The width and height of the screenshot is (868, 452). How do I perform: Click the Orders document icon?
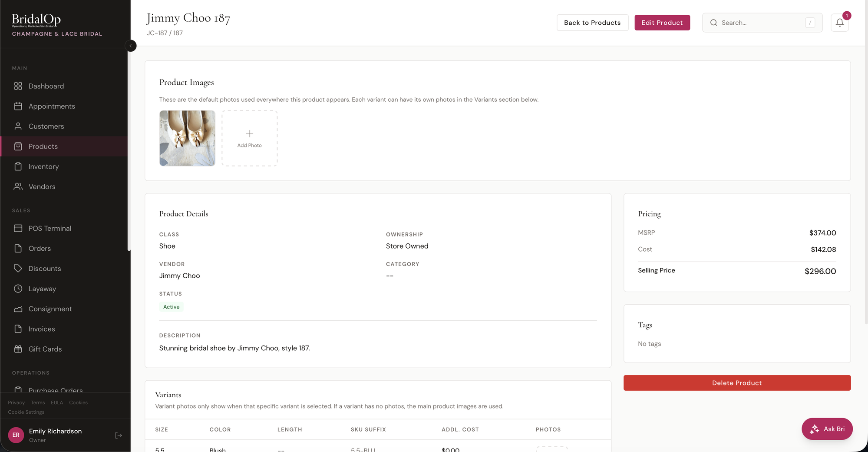point(18,248)
